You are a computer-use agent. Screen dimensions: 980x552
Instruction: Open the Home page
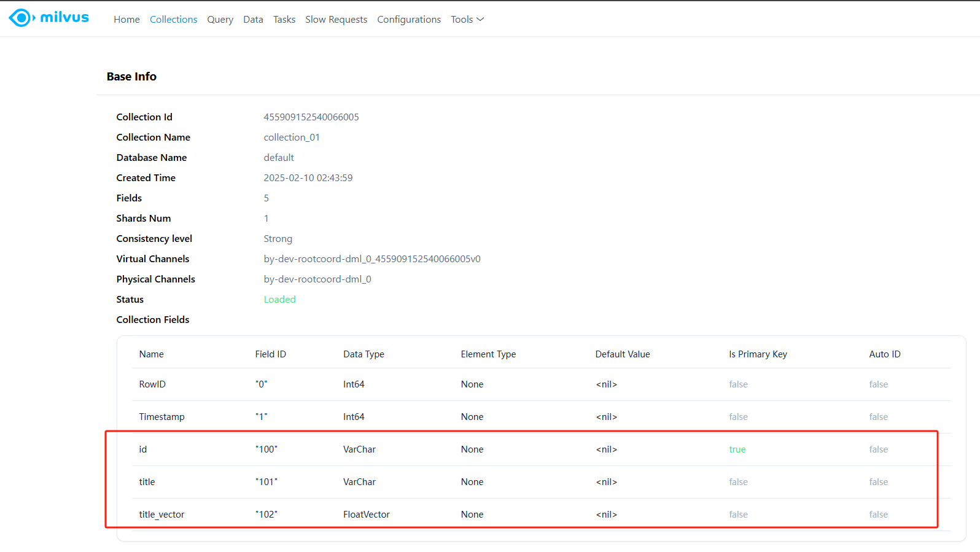[x=126, y=20]
